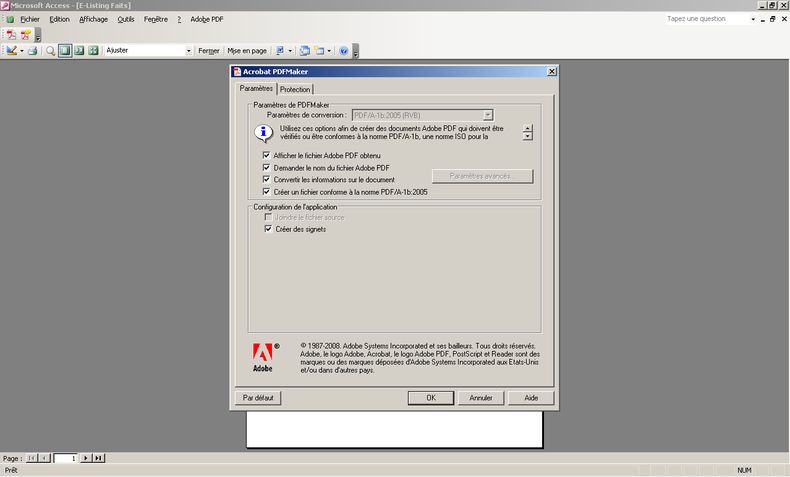Click the Tapez une question field
The width and height of the screenshot is (790, 477).
tap(707, 19)
